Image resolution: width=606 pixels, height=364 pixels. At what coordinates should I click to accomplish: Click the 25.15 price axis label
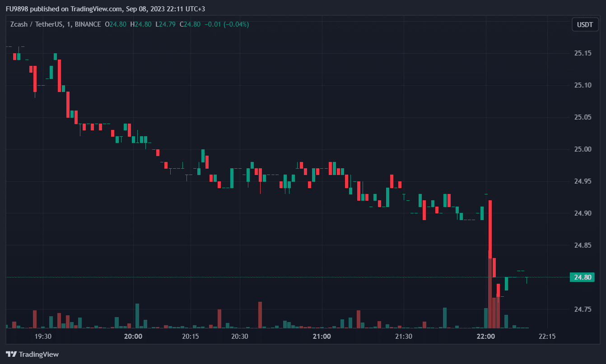pos(583,53)
